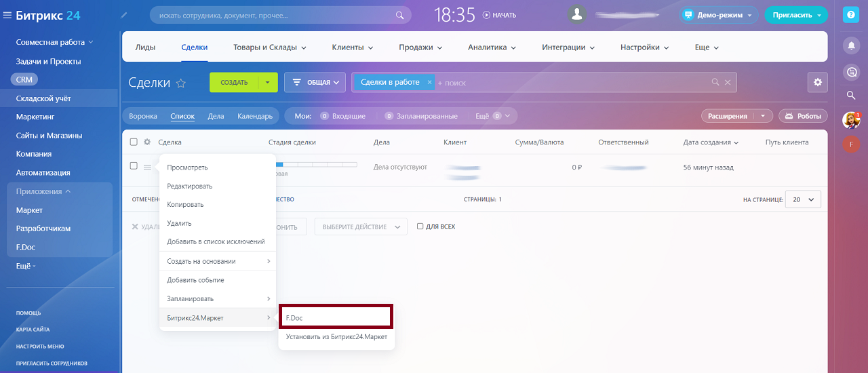
Task: Open the help question mark icon
Action: coord(850,15)
